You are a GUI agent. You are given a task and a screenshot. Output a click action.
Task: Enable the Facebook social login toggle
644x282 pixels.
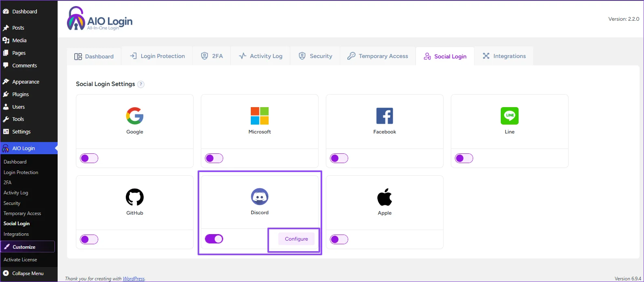(339, 158)
